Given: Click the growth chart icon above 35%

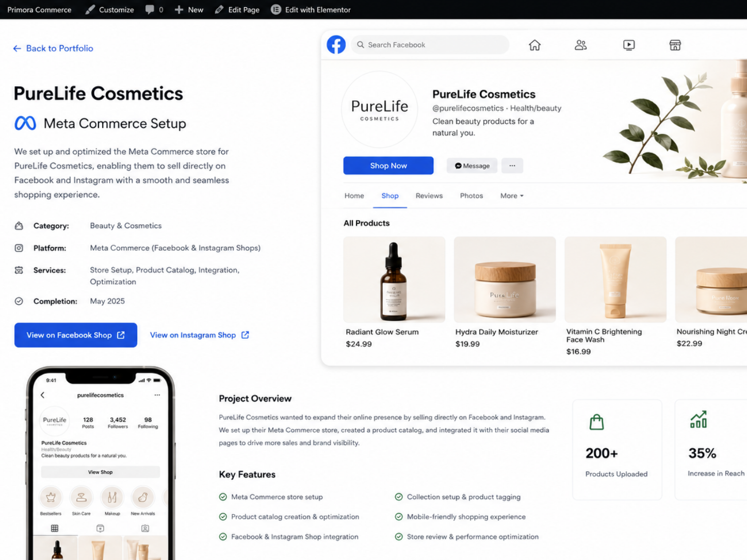Looking at the screenshot, I should 699,420.
